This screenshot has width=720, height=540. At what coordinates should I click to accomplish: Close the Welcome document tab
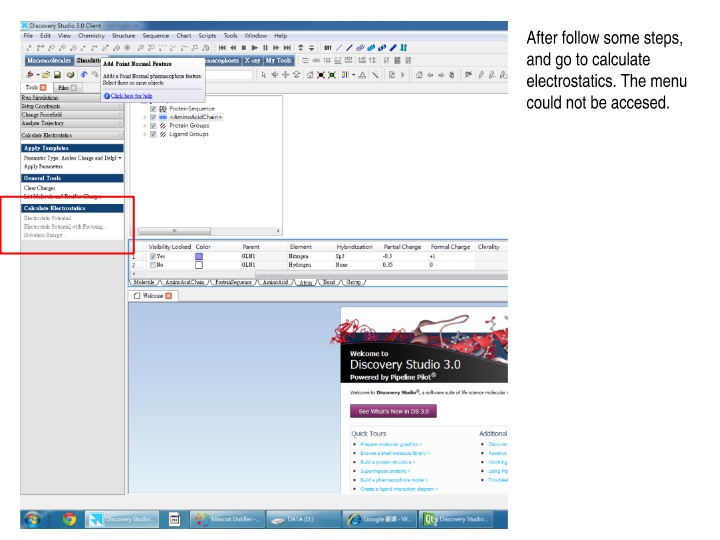coord(169,296)
